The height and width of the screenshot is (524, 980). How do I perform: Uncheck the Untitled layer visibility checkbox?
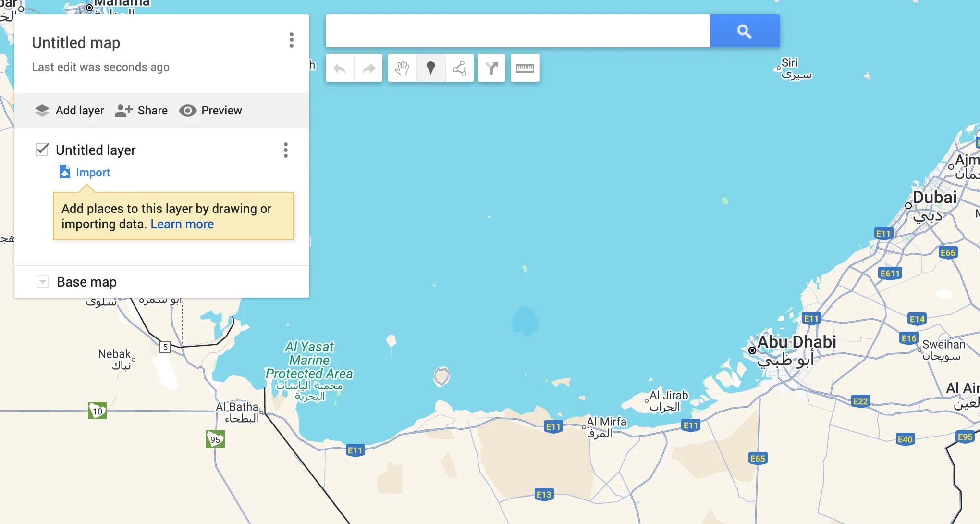click(42, 149)
